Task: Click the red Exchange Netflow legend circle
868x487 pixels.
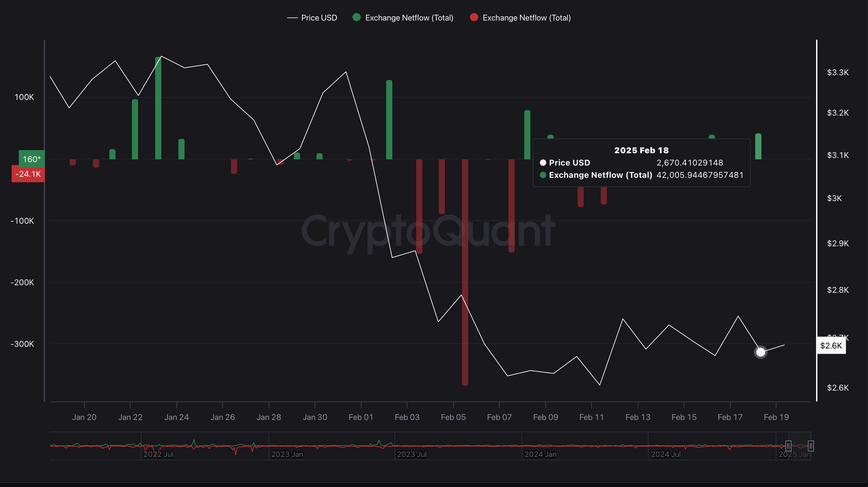Action: (x=474, y=17)
